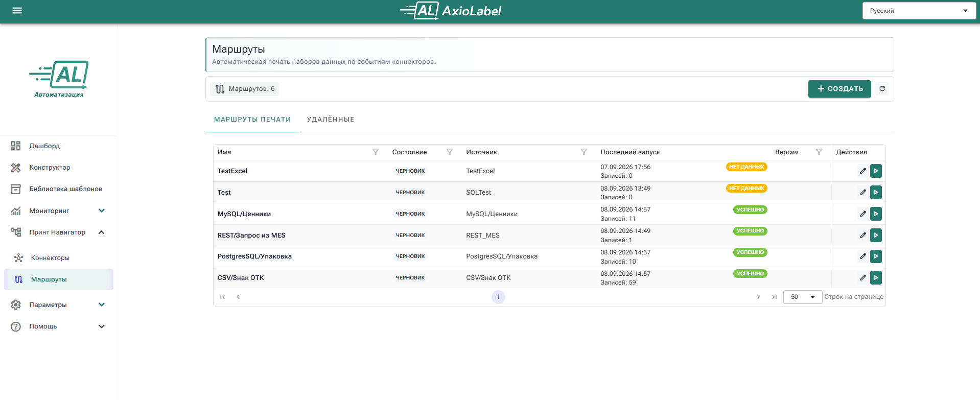Go to next page of table
The image size is (980, 400).
coord(758,297)
